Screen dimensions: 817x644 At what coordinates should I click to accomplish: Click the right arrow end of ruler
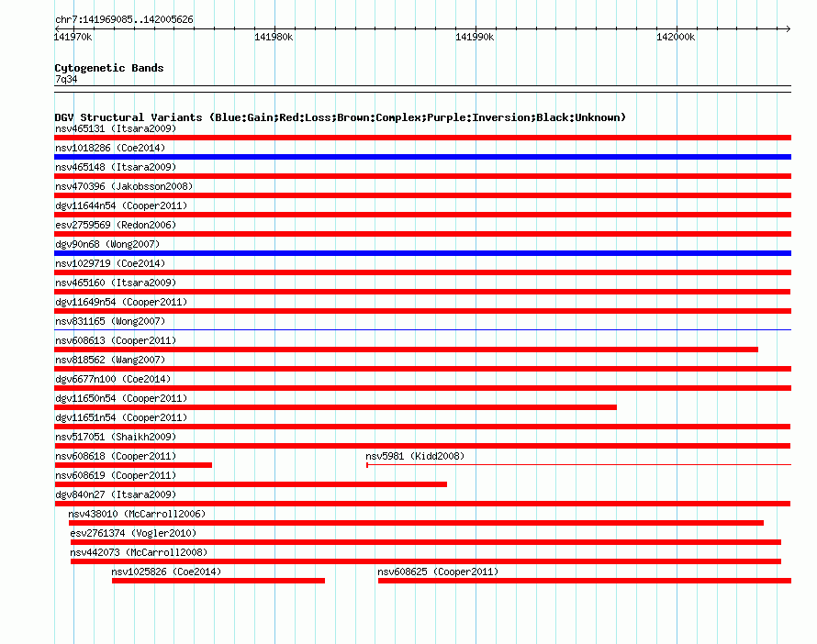tap(788, 28)
